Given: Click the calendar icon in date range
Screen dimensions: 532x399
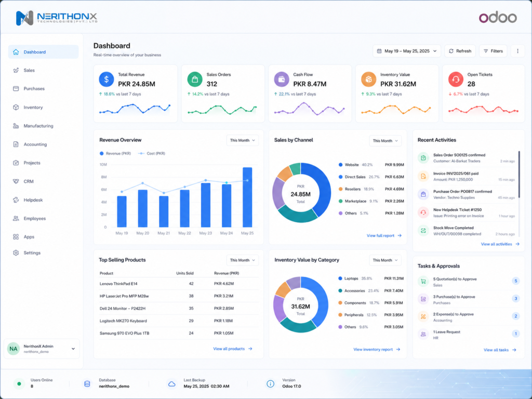Looking at the screenshot, I should click(379, 51).
